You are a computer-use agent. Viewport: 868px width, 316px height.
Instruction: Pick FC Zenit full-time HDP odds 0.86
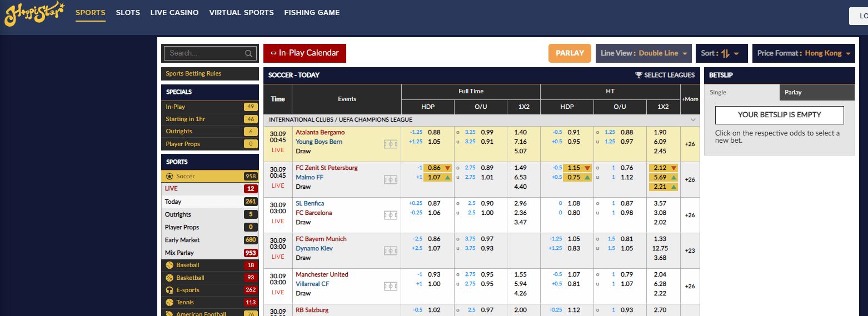(x=437, y=168)
